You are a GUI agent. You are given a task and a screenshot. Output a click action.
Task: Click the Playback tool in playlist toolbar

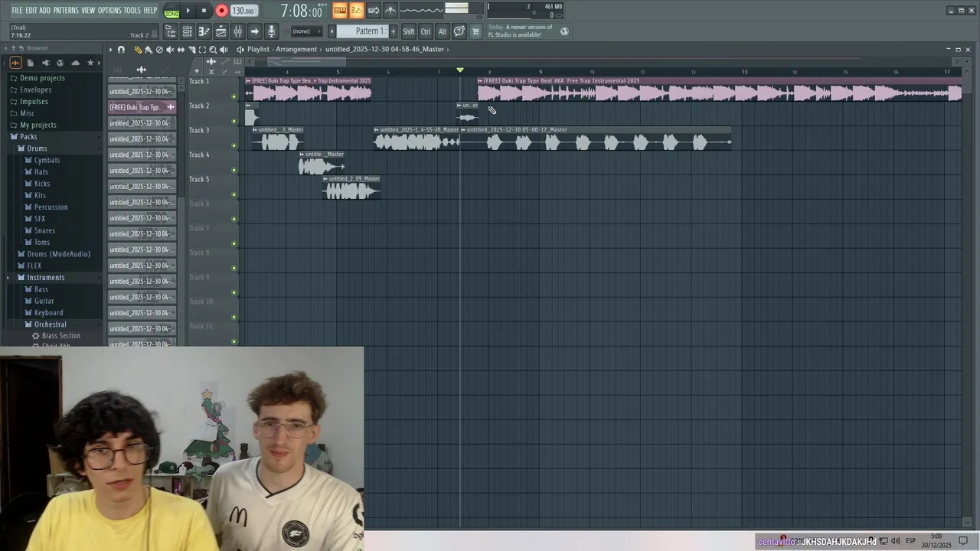pos(224,50)
